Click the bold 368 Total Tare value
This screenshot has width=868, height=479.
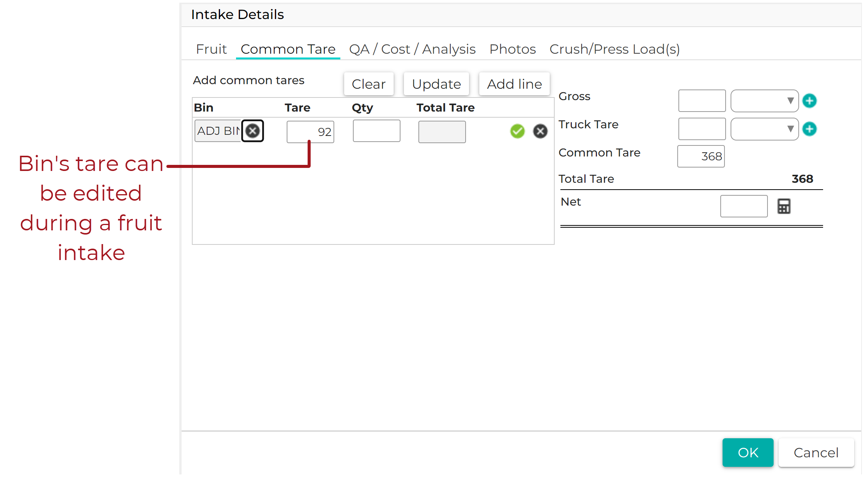802,179
